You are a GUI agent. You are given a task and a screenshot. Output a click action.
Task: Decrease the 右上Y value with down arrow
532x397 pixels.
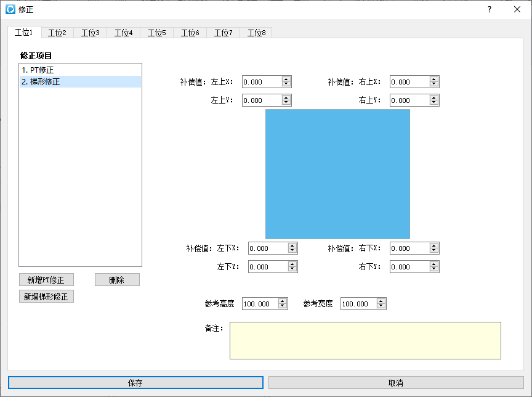434,103
